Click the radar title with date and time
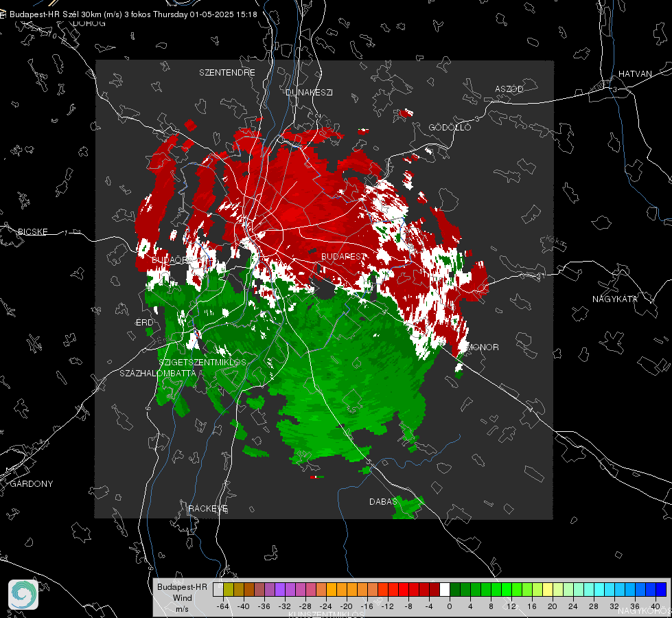Screen dimensions: 672x618 pyautogui.click(x=133, y=14)
